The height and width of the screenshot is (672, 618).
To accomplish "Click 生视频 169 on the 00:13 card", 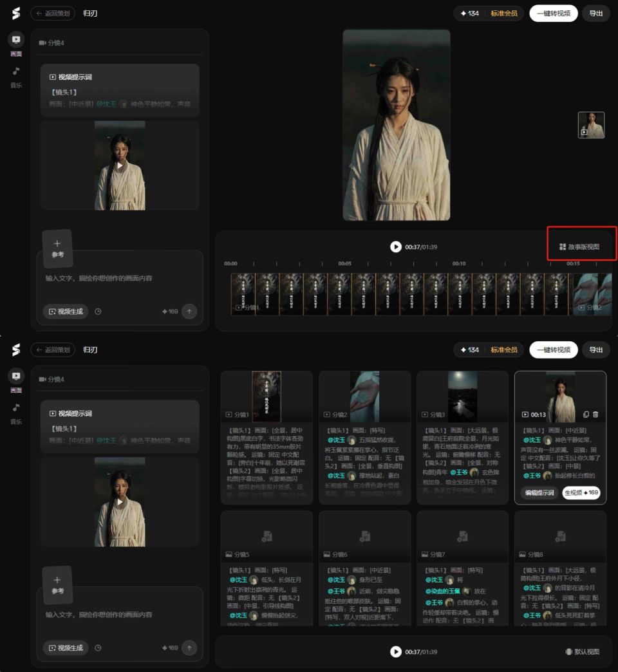I will (581, 493).
